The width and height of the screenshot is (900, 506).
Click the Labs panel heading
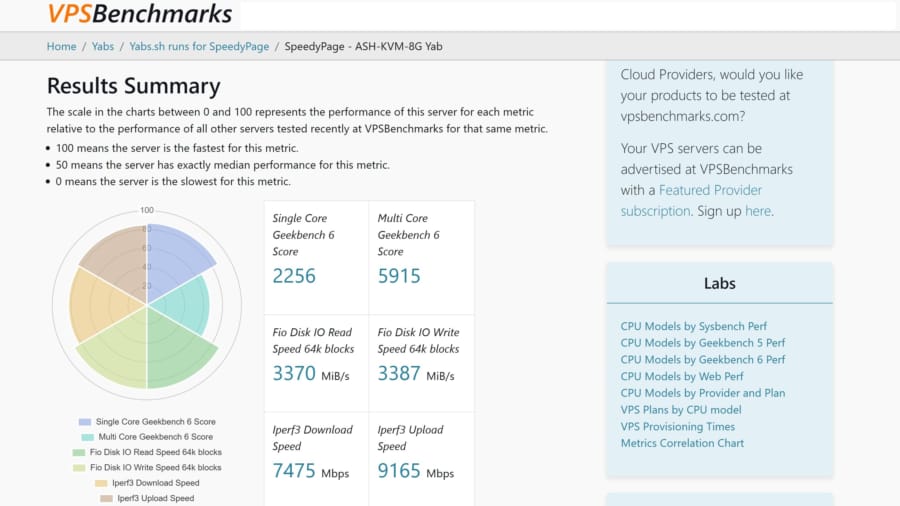[x=720, y=283]
